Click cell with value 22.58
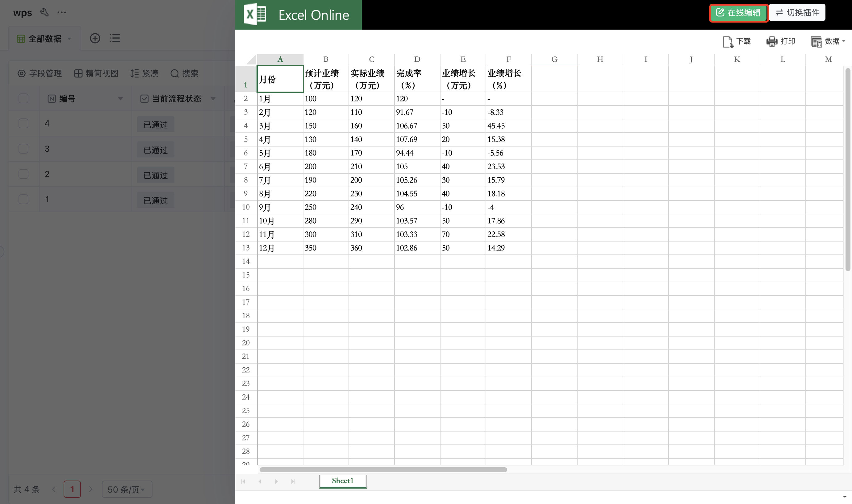 pyautogui.click(x=508, y=234)
